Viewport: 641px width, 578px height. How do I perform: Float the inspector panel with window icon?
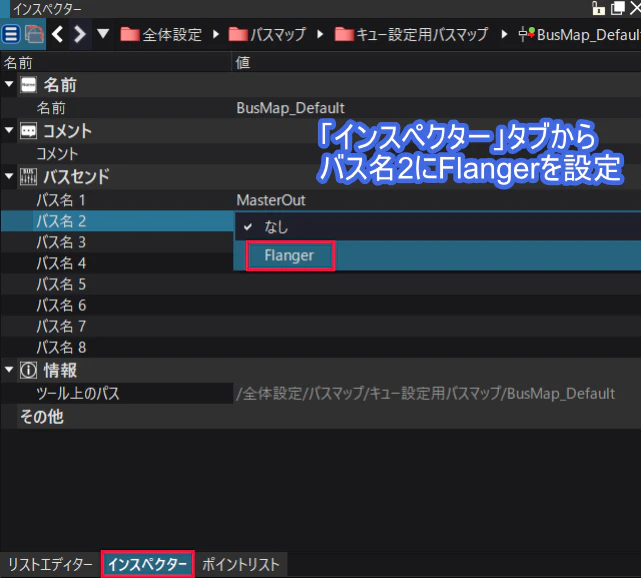click(617, 7)
